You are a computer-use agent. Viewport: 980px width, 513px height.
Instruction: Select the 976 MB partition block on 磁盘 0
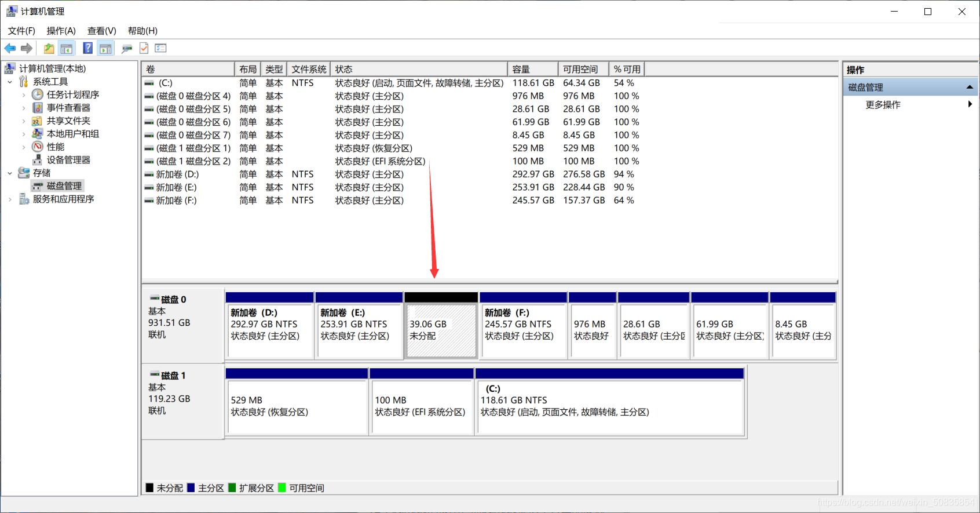pyautogui.click(x=593, y=325)
